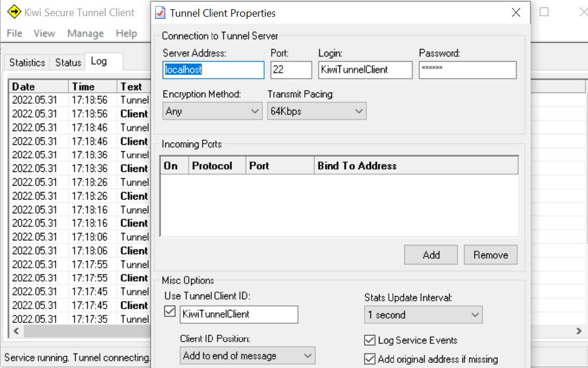This screenshot has width=588, height=368.
Task: Select the Client log row timed 17:18:06
Action: (x=80, y=251)
